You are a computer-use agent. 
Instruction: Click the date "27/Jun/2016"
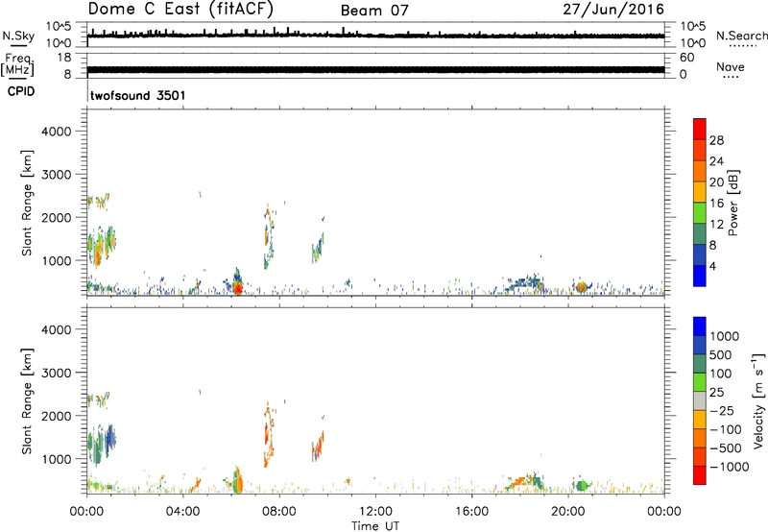[x=613, y=10]
